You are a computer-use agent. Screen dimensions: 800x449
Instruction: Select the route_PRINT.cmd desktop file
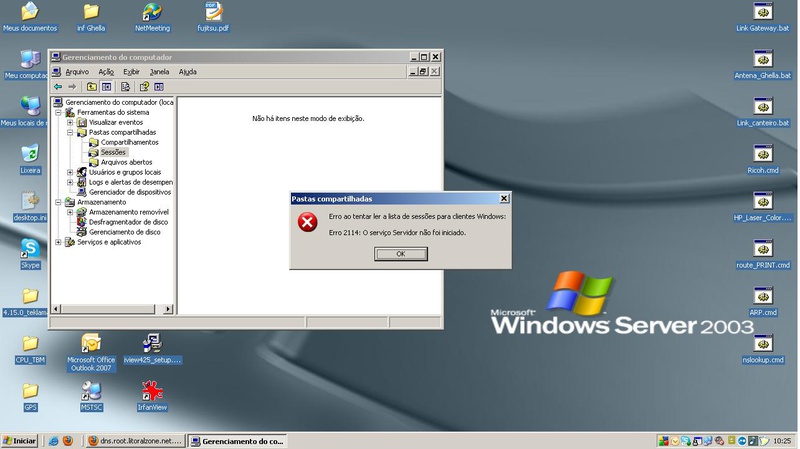point(763,254)
